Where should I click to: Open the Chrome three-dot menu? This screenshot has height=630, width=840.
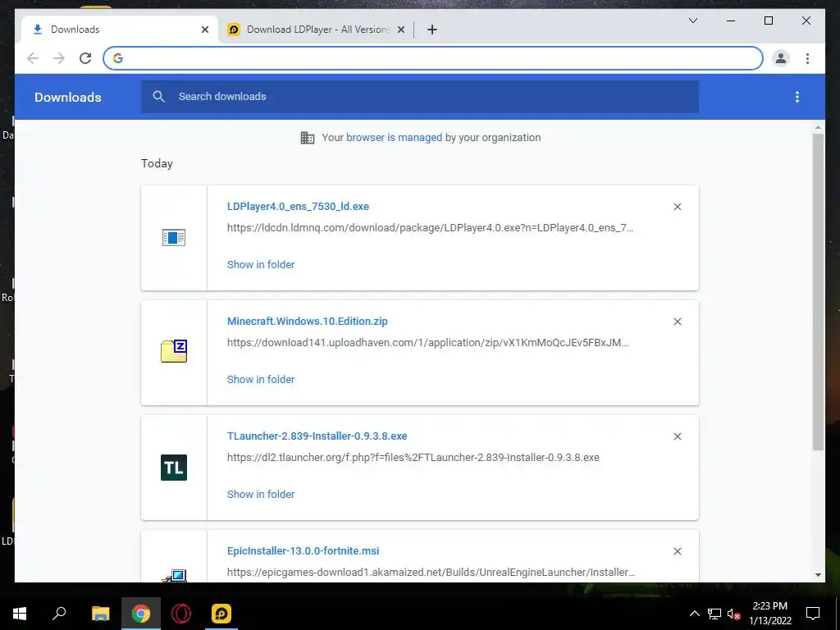(807, 58)
